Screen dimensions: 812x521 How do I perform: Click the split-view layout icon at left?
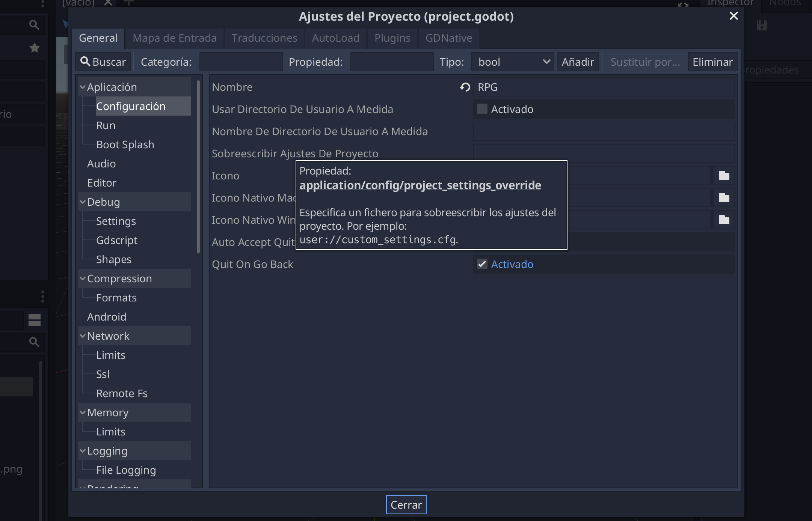tap(34, 320)
